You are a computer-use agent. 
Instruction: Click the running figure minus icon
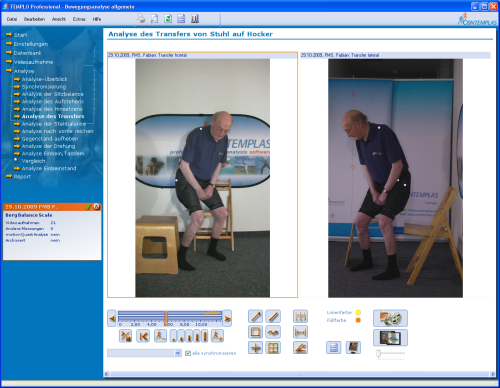click(x=160, y=336)
